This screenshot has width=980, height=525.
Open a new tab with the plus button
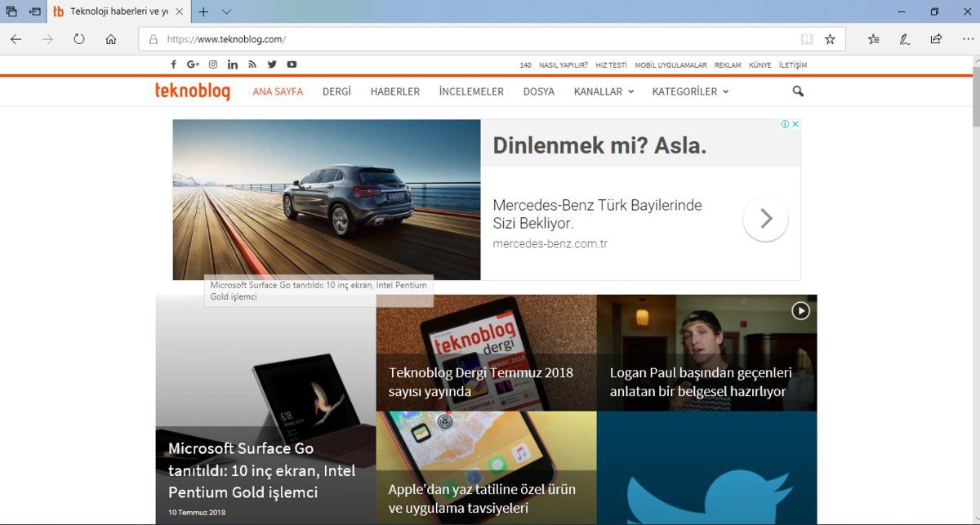pos(203,12)
